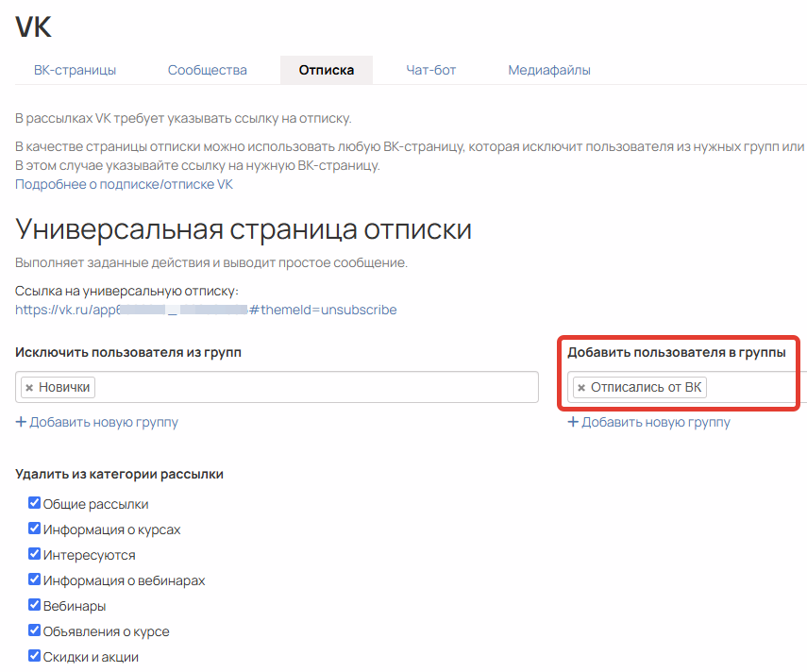Click the Новички tag text

[x=64, y=388]
